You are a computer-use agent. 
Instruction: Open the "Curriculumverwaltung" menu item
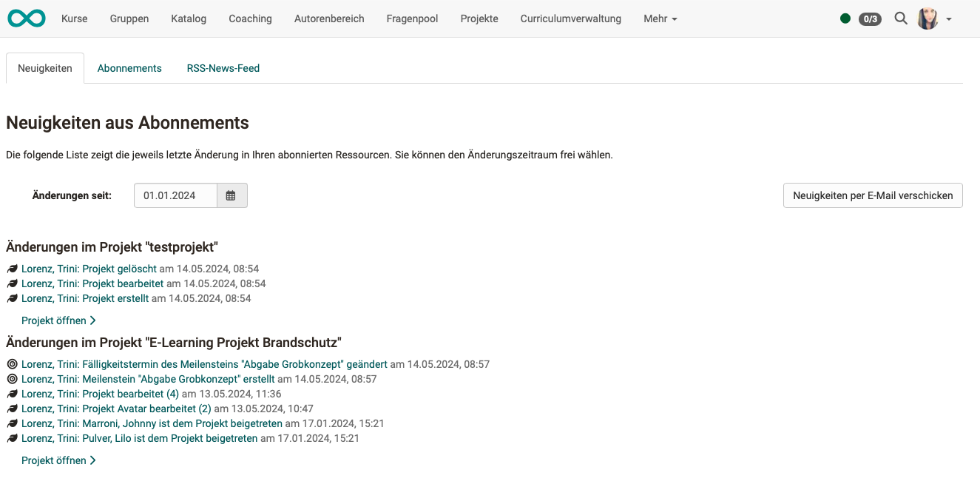tap(570, 19)
